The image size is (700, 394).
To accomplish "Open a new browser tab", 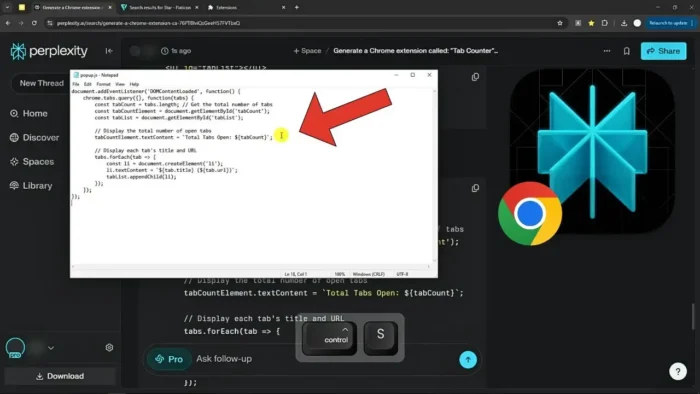I will 296,8.
